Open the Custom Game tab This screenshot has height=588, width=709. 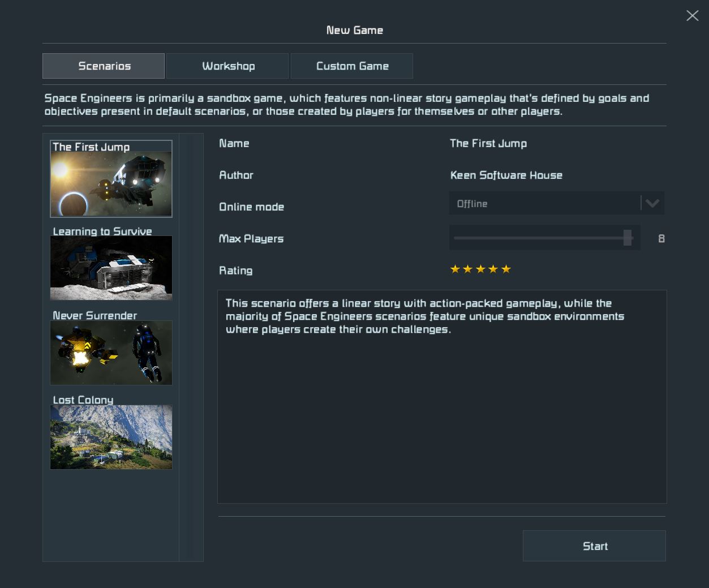tap(352, 66)
